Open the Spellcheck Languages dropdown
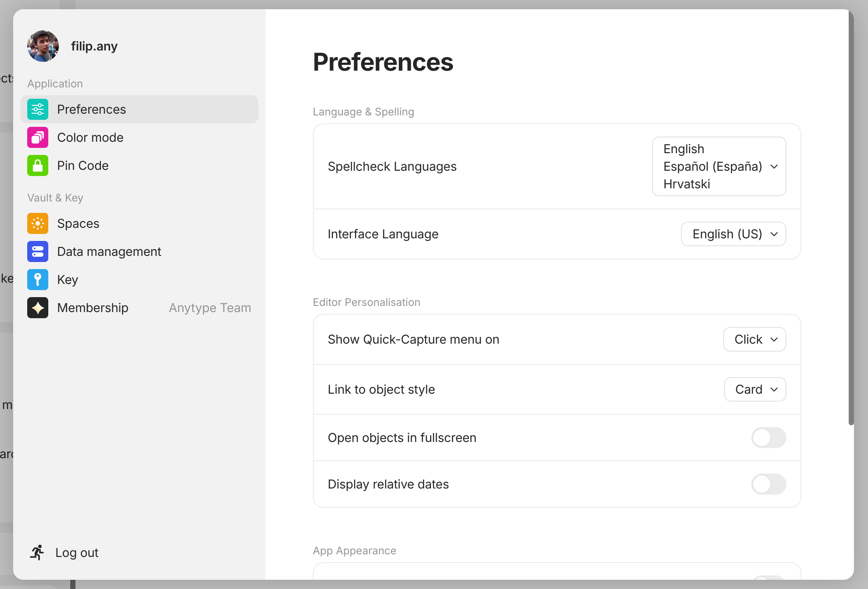The image size is (868, 589). tap(719, 166)
